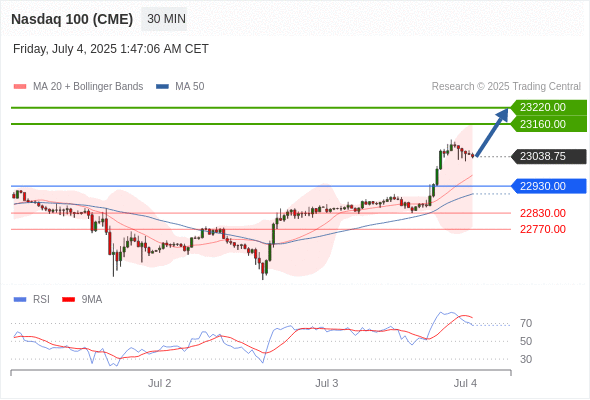Click the RSI legend color swatch
The height and width of the screenshot is (400, 590).
click(x=20, y=300)
